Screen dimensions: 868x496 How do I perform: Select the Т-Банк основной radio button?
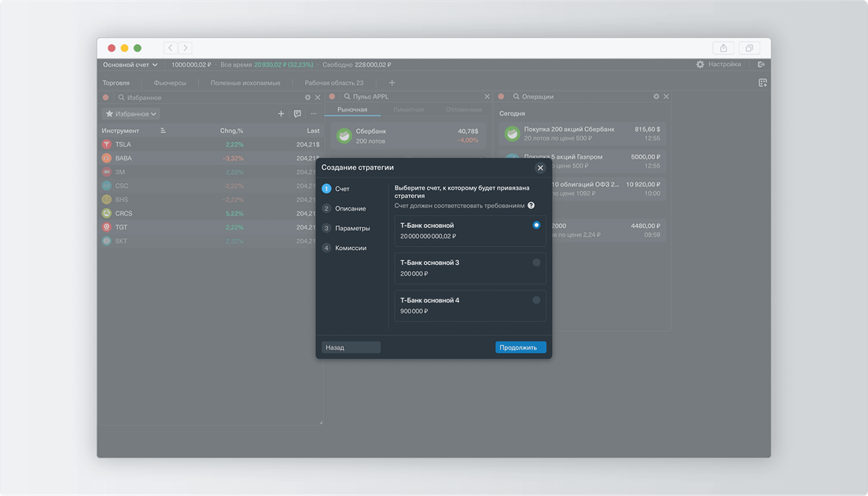point(536,225)
